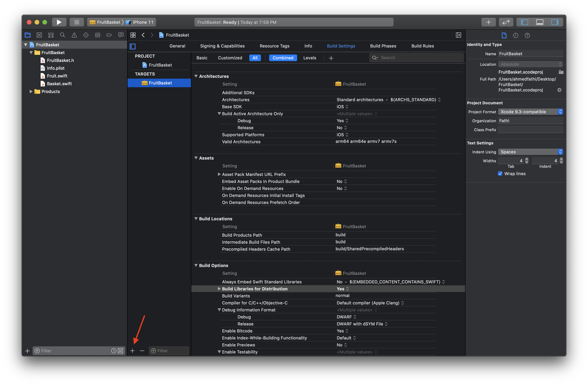Open the Breakpoint navigator
The width and height of the screenshot is (588, 385).
click(109, 35)
